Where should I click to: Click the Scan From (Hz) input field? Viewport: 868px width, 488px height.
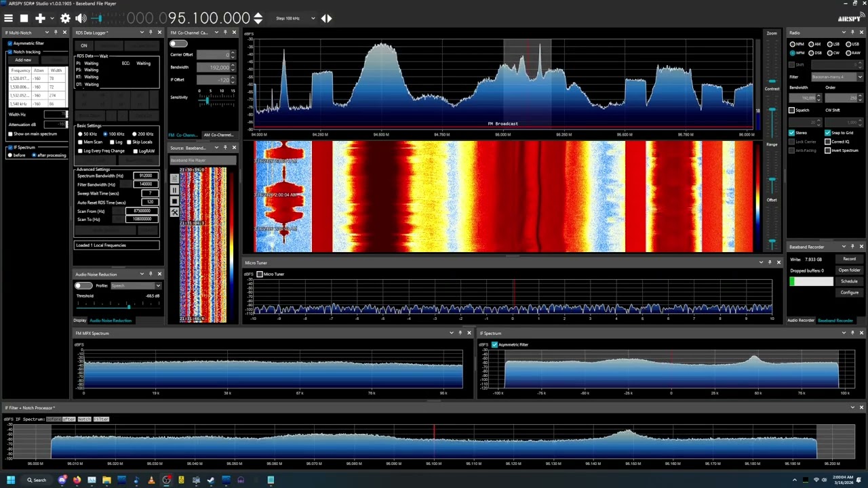142,211
